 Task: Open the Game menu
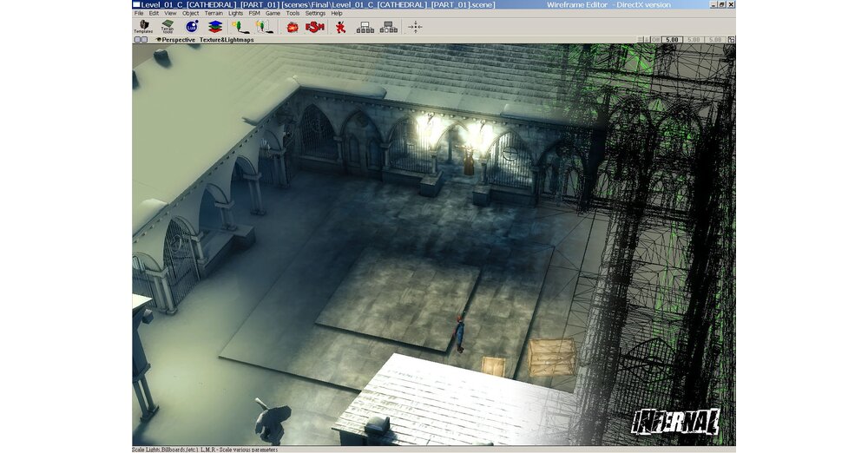coord(273,13)
